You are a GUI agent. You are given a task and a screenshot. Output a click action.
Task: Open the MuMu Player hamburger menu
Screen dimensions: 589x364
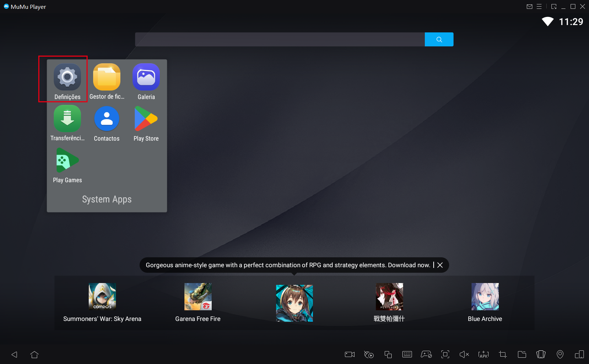[539, 7]
